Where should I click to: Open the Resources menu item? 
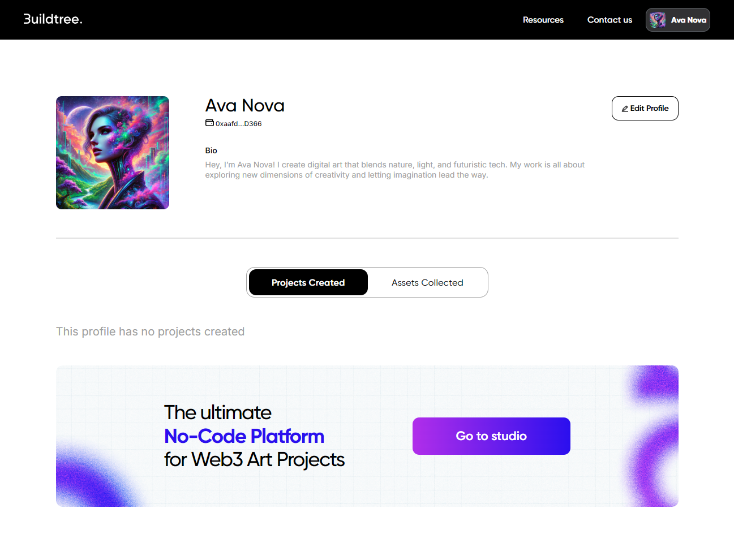543,20
